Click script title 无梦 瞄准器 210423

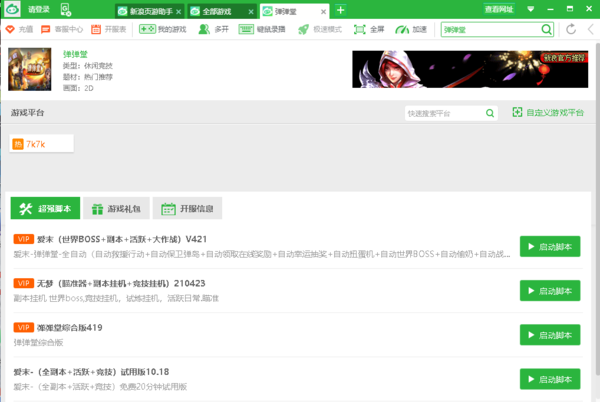[x=121, y=283]
